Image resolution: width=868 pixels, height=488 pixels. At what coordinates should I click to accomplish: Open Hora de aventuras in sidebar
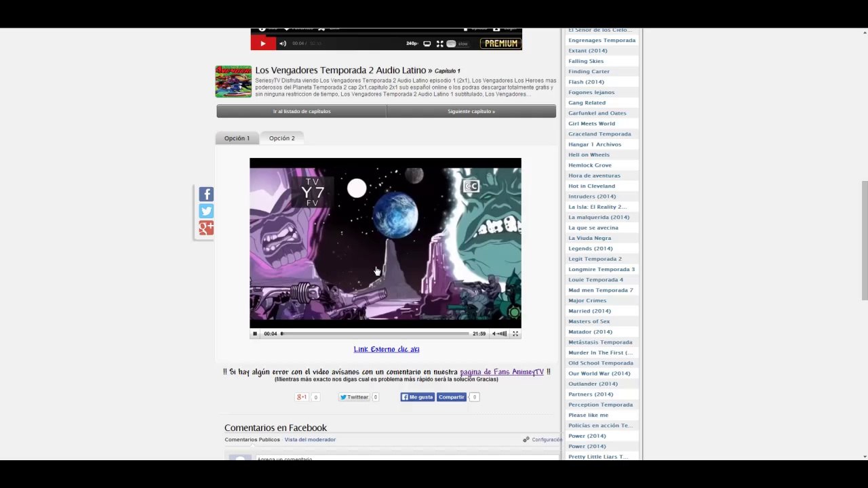595,176
